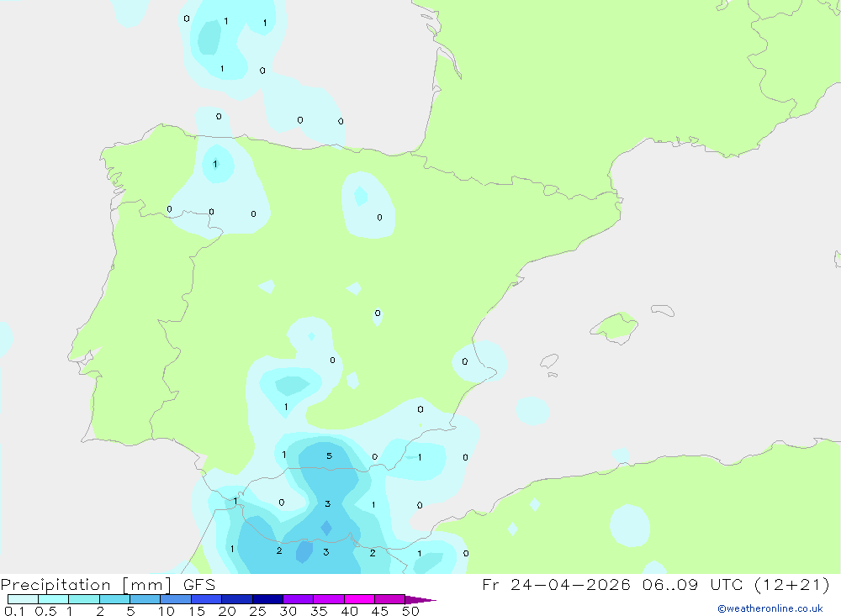Click the 1–2 mm legend color swatch
This screenshot has height=616, width=841.
click(84, 599)
